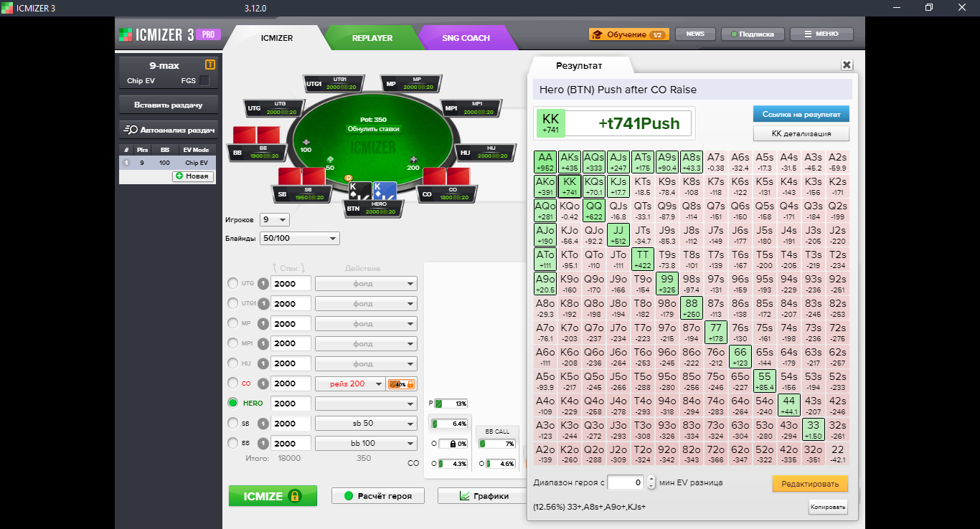Screen dimensions: 980x529
Task: Click the P 13% push range bar
Action: pos(451,404)
